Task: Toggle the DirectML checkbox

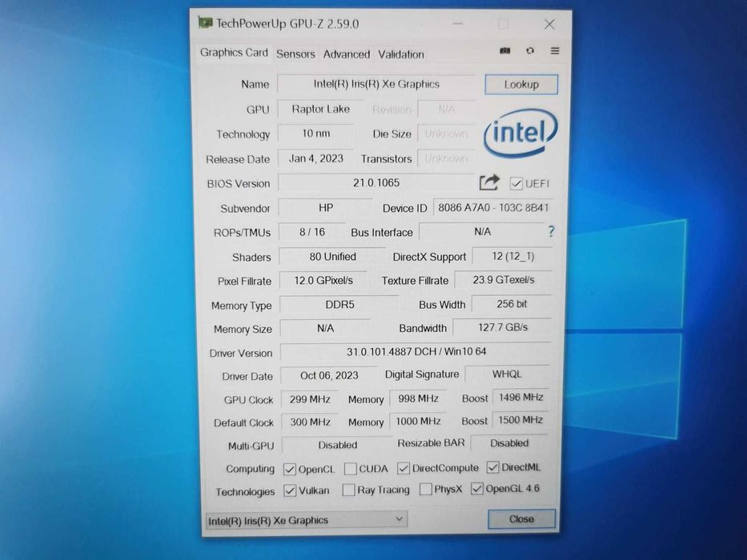Action: click(x=492, y=467)
